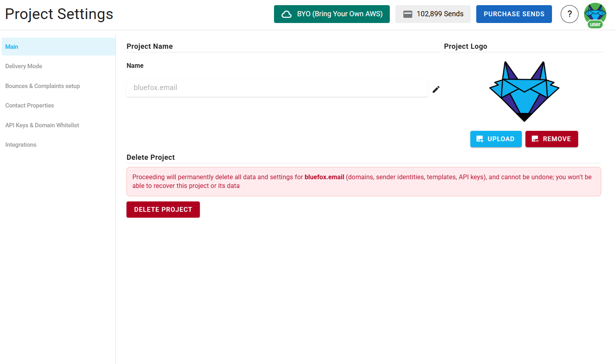Select Contact Properties in the sidebar
The height and width of the screenshot is (364, 615).
pos(29,105)
